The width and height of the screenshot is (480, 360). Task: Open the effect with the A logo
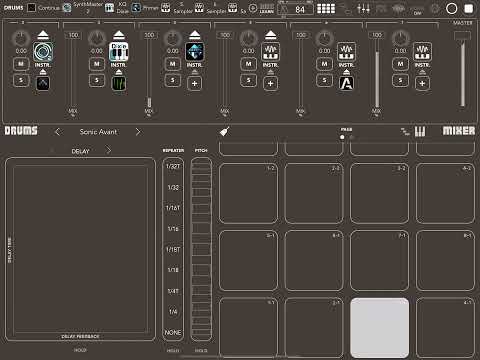tap(346, 83)
